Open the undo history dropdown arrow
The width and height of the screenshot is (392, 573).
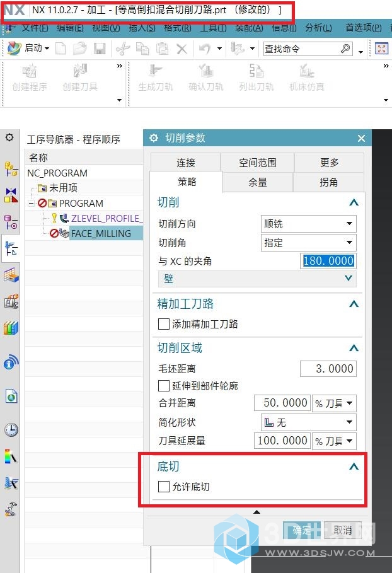click(x=219, y=49)
